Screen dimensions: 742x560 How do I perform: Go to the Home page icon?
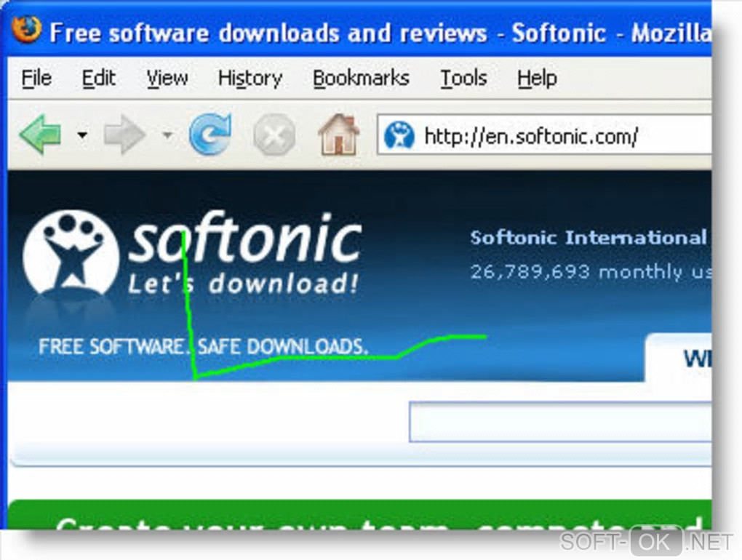click(x=338, y=135)
